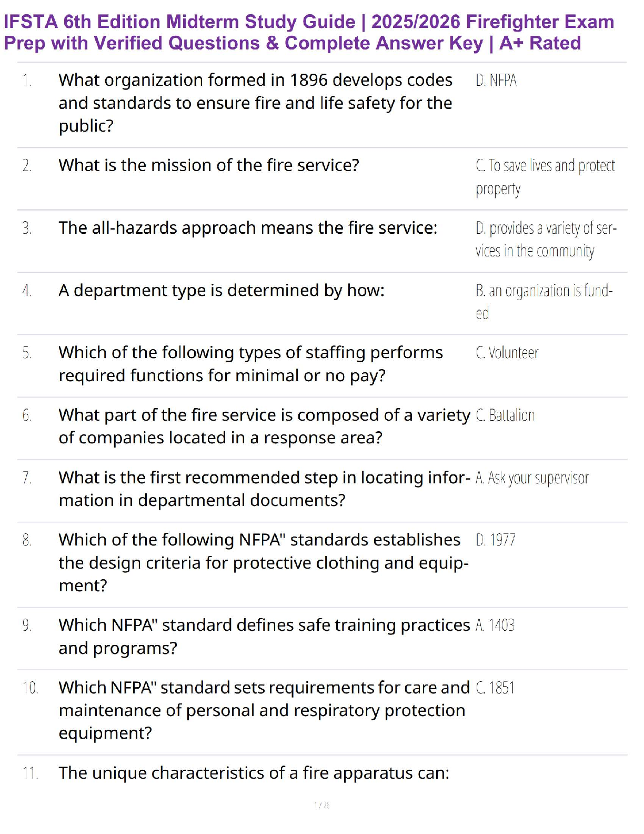Click the purple IFSTA study guide title
644x834 pixels.
point(309,32)
